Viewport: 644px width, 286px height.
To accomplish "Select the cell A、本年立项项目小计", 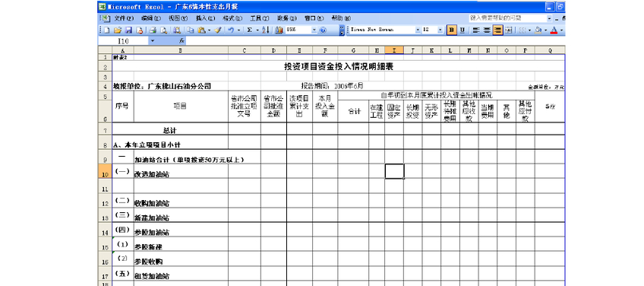I will pyautogui.click(x=170, y=142).
